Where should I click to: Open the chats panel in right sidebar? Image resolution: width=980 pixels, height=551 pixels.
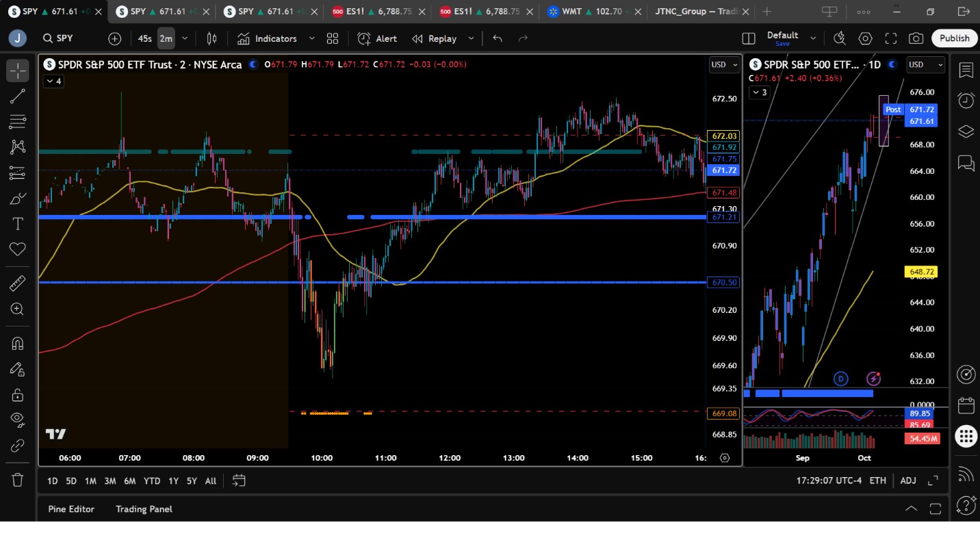(x=966, y=163)
